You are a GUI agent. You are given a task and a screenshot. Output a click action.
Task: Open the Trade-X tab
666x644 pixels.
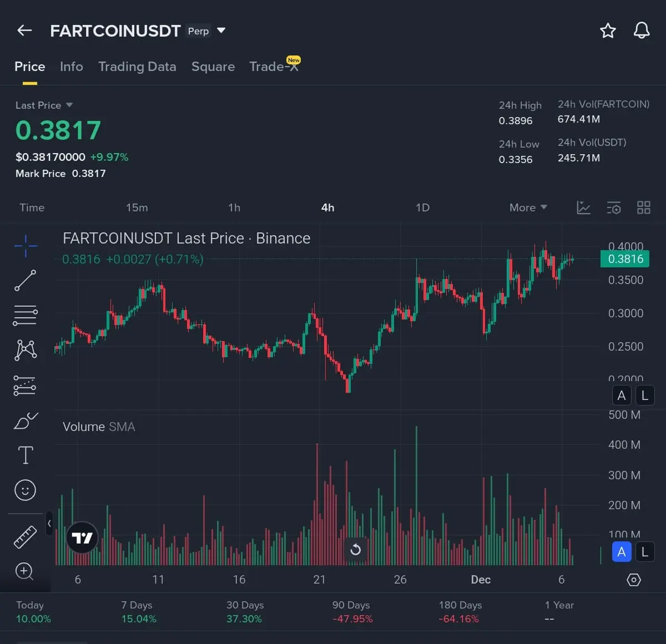274,67
